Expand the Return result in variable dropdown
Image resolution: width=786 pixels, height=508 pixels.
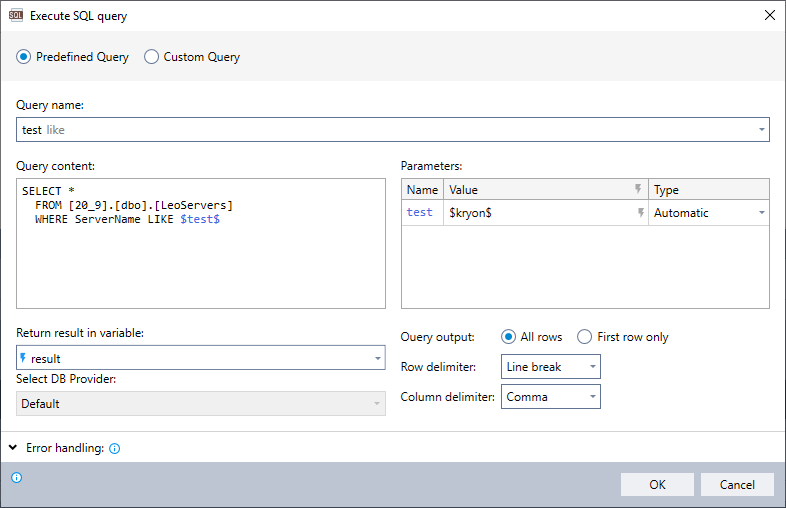[377, 358]
